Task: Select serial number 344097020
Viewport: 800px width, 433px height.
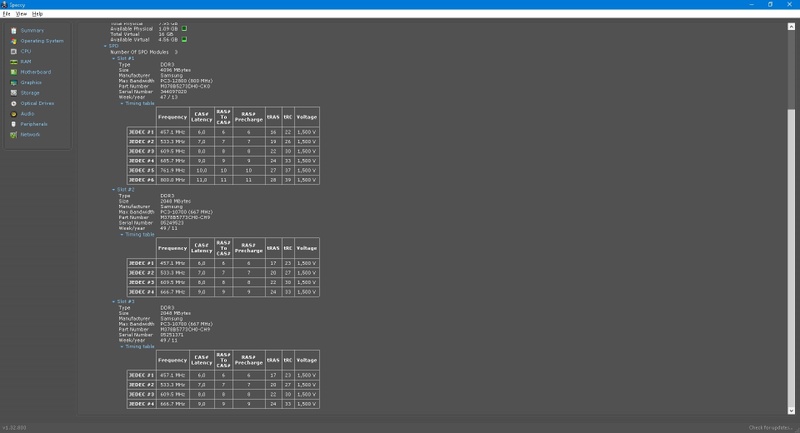Action: pos(173,92)
